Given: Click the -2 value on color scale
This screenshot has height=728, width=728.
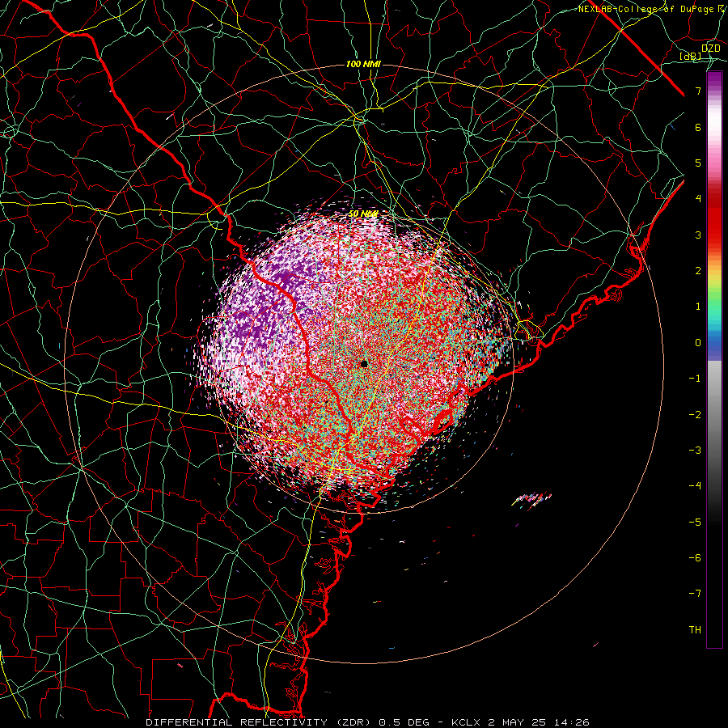Looking at the screenshot, I should (x=695, y=415).
